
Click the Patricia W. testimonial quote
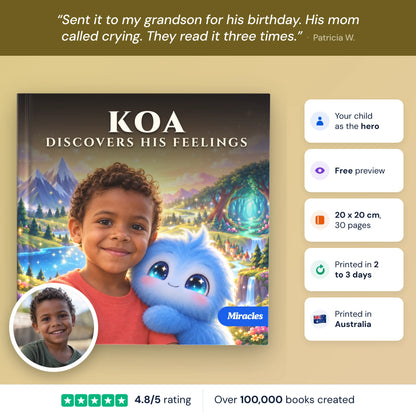point(208,28)
